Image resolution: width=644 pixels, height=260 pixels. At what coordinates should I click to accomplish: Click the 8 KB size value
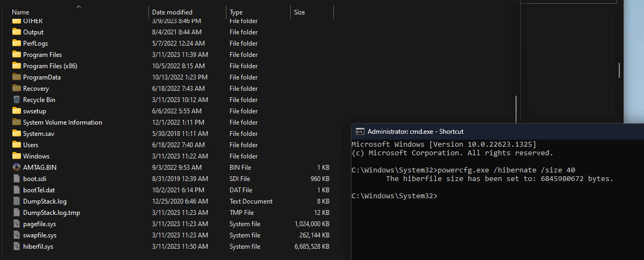(323, 201)
